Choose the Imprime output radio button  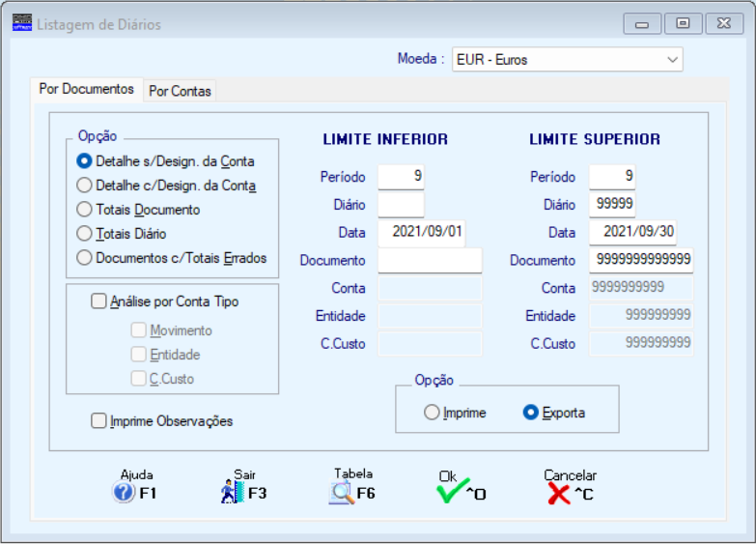point(432,413)
